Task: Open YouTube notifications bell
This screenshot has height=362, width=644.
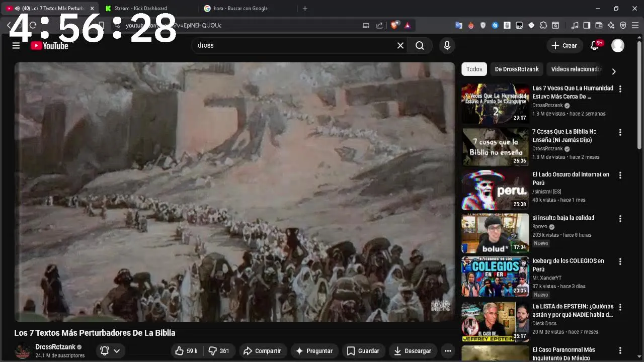Action: pyautogui.click(x=595, y=46)
